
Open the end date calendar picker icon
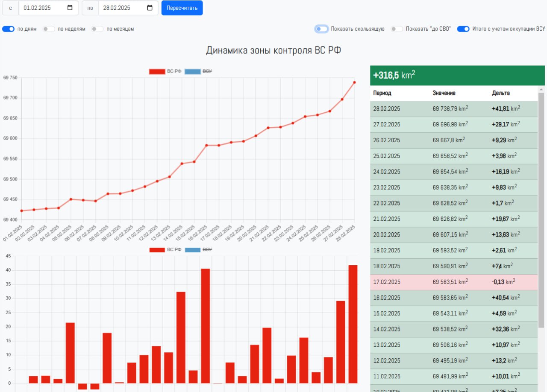click(x=150, y=8)
